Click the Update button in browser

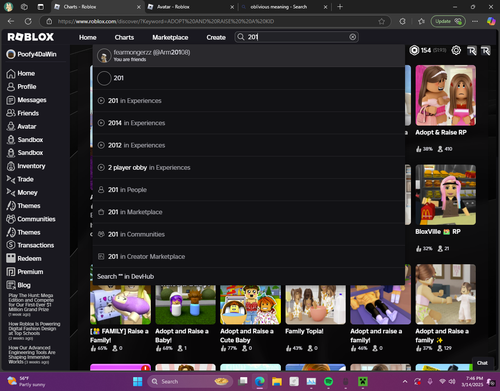(448, 21)
